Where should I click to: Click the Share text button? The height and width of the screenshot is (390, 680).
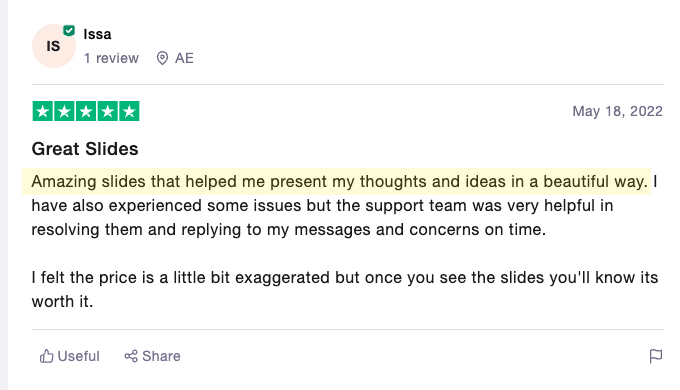tap(161, 356)
